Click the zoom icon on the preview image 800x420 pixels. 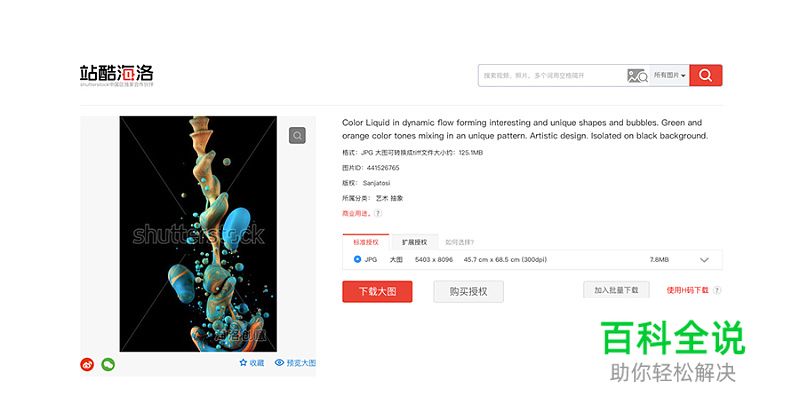pyautogui.click(x=297, y=135)
